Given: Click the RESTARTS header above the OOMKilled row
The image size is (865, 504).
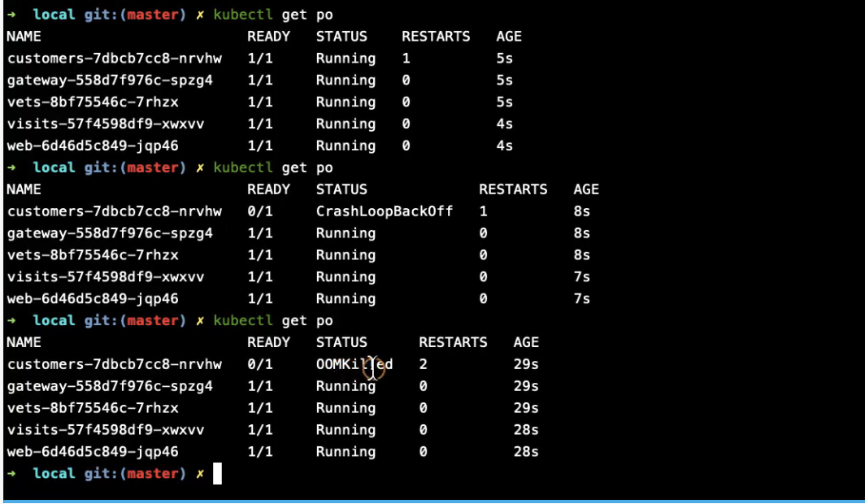Looking at the screenshot, I should pos(453,342).
